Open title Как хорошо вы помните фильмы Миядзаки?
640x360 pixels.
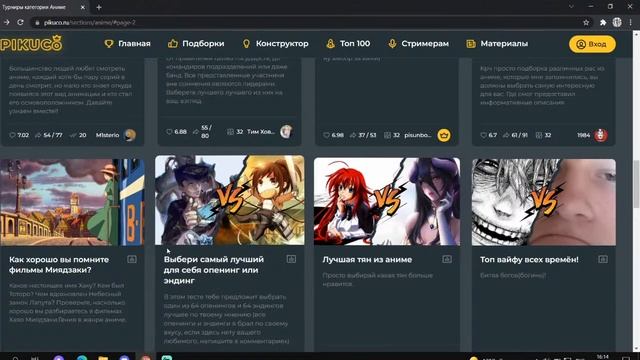coord(59,265)
